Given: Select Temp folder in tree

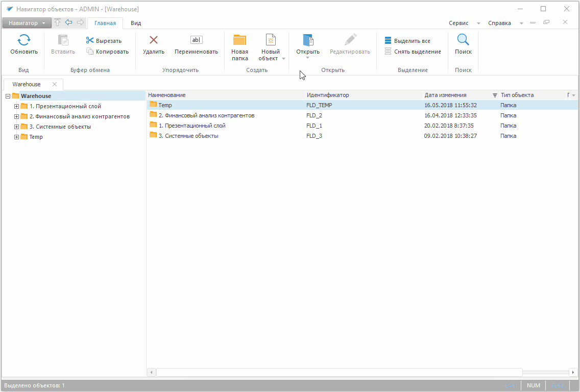Looking at the screenshot, I should pos(36,137).
